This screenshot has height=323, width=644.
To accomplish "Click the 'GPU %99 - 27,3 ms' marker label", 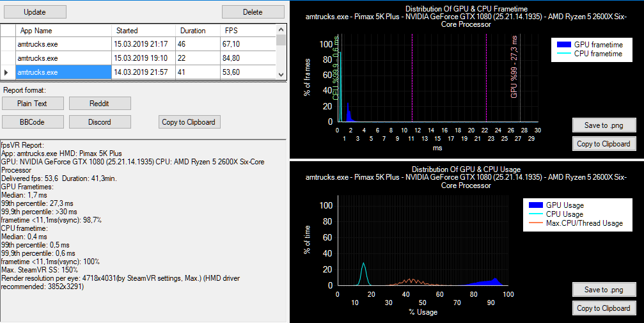I will click(x=514, y=67).
